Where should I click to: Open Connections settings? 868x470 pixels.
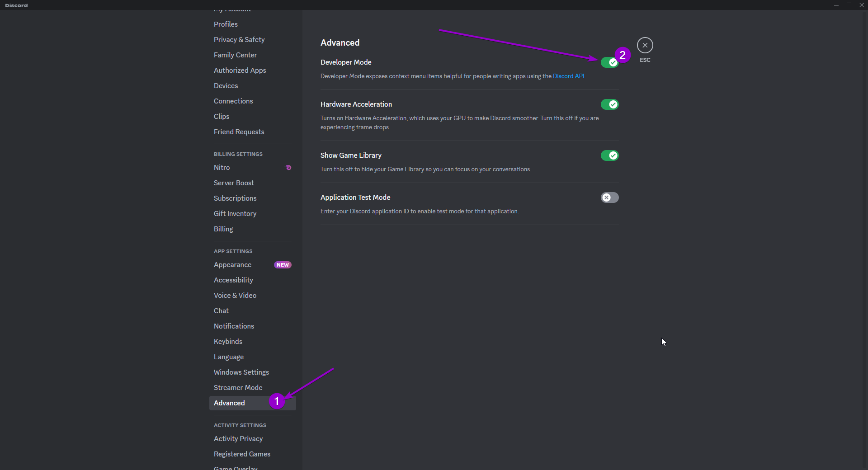[233, 101]
